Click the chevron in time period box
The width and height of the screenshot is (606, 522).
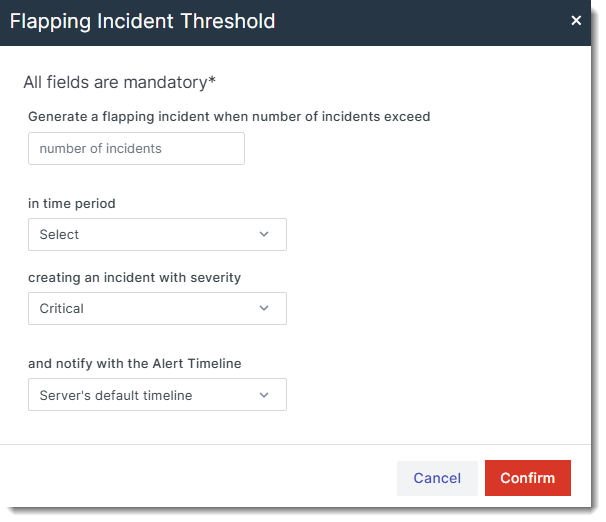point(264,234)
